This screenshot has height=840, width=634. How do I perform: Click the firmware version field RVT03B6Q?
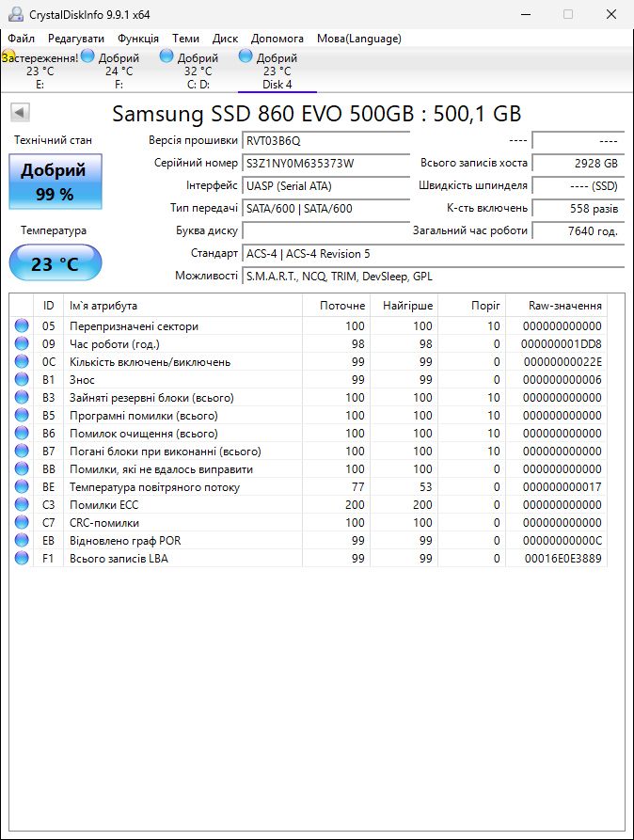tap(326, 141)
